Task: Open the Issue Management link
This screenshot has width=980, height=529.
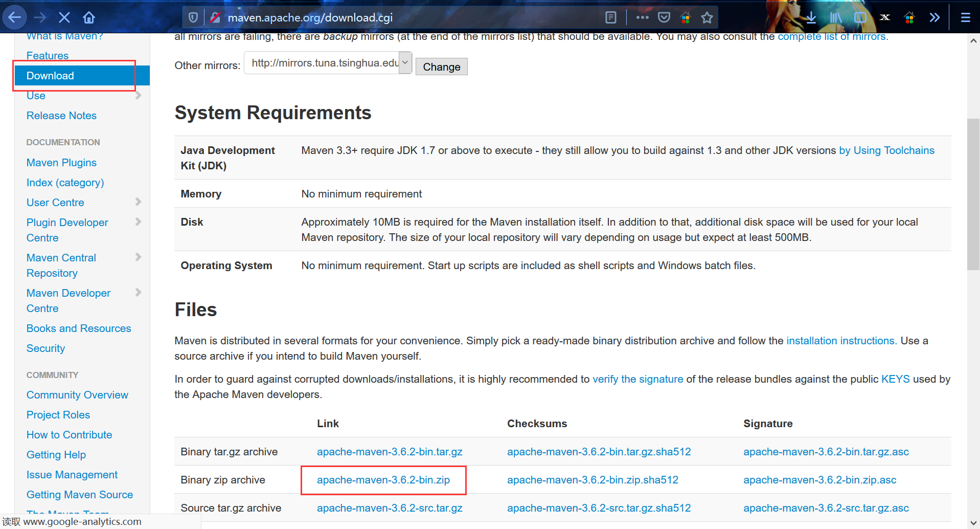Action: [72, 475]
